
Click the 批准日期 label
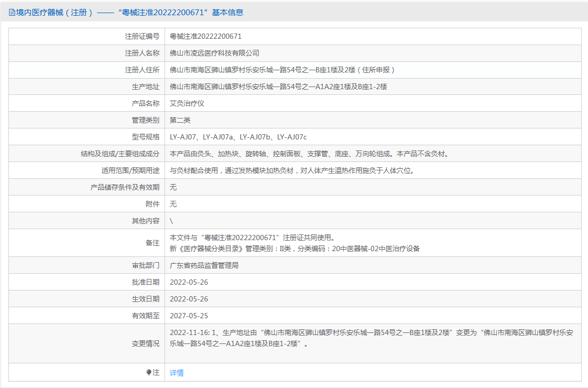tap(146, 282)
